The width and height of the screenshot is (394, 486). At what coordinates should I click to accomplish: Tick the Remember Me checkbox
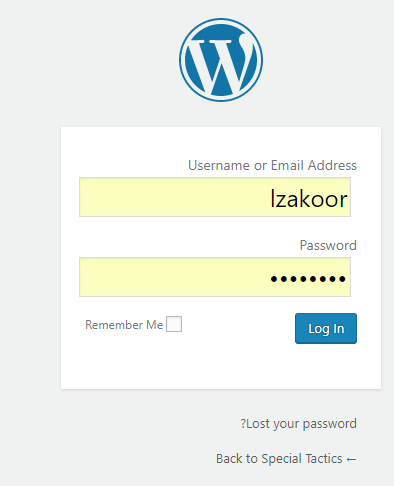point(174,324)
